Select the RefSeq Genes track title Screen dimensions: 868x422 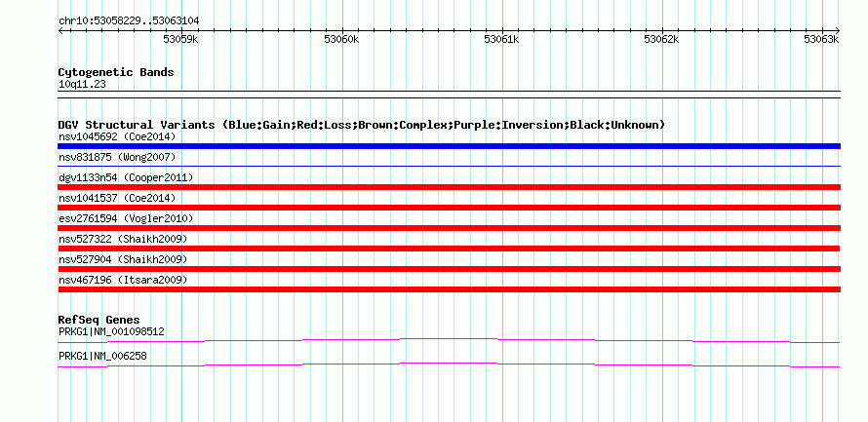click(99, 320)
